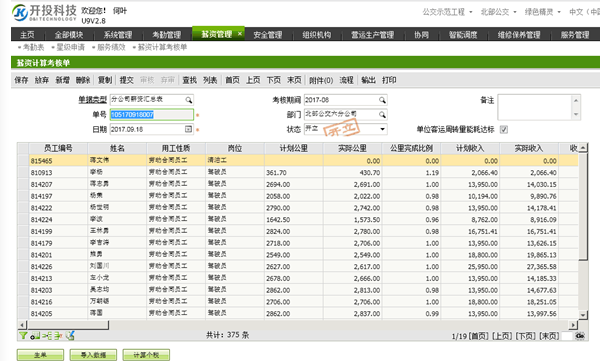Viewport: 606px width, 361px height.
Task: Go to grid [下页] pager link
Action: 526,336
